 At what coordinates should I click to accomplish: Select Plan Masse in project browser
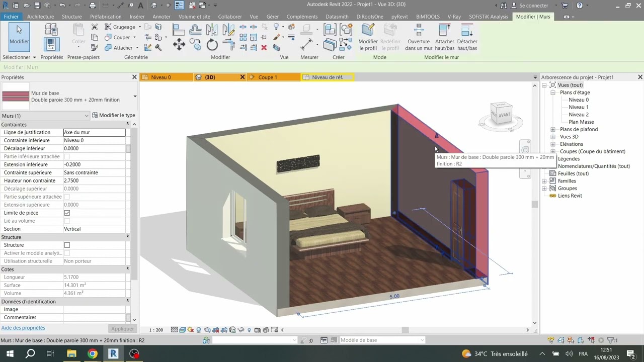click(581, 122)
